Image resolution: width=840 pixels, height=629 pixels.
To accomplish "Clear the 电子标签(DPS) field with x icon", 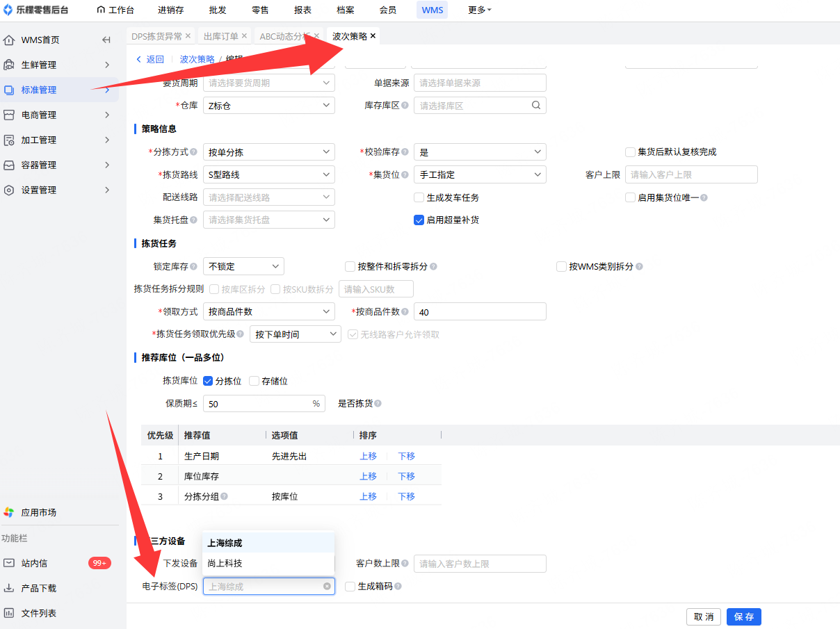I will point(327,587).
